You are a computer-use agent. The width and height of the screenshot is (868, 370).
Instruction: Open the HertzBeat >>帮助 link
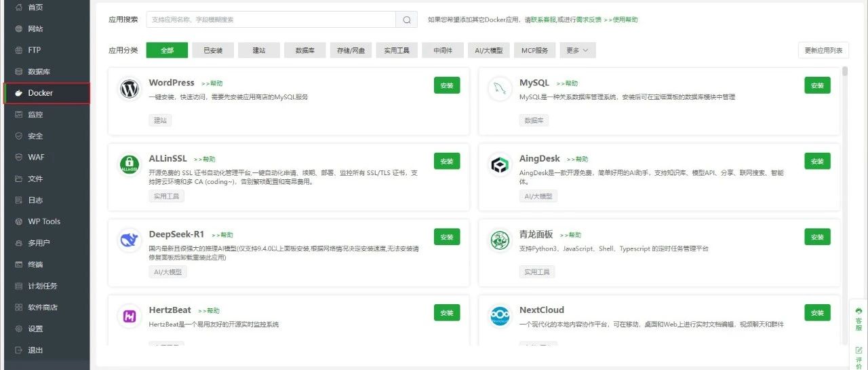[x=209, y=311]
